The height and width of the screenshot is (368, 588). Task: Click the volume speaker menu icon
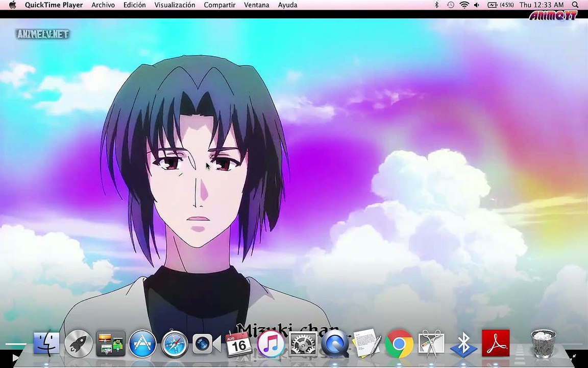[477, 5]
